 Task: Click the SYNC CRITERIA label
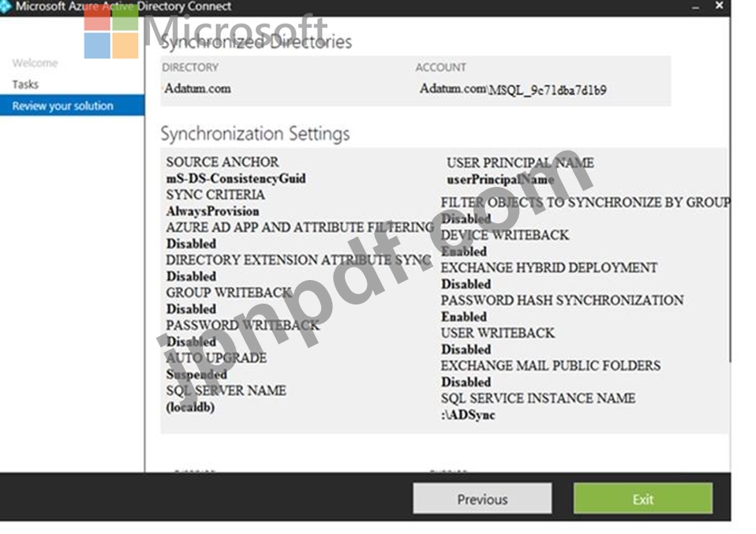click(215, 195)
